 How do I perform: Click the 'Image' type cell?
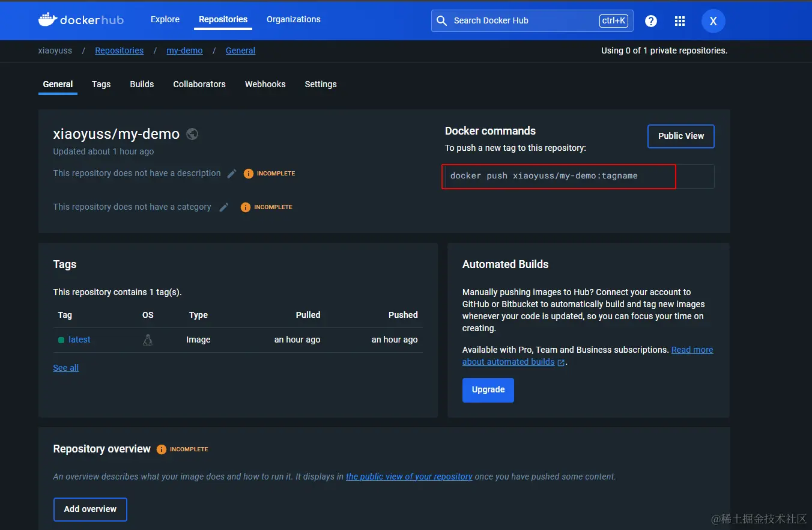coord(198,340)
